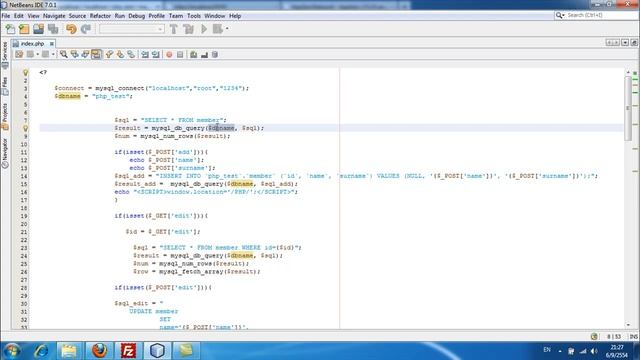Click in the Search (Ctrl+I) field
Viewport: 640px width, 360px height.
[x=602, y=15]
